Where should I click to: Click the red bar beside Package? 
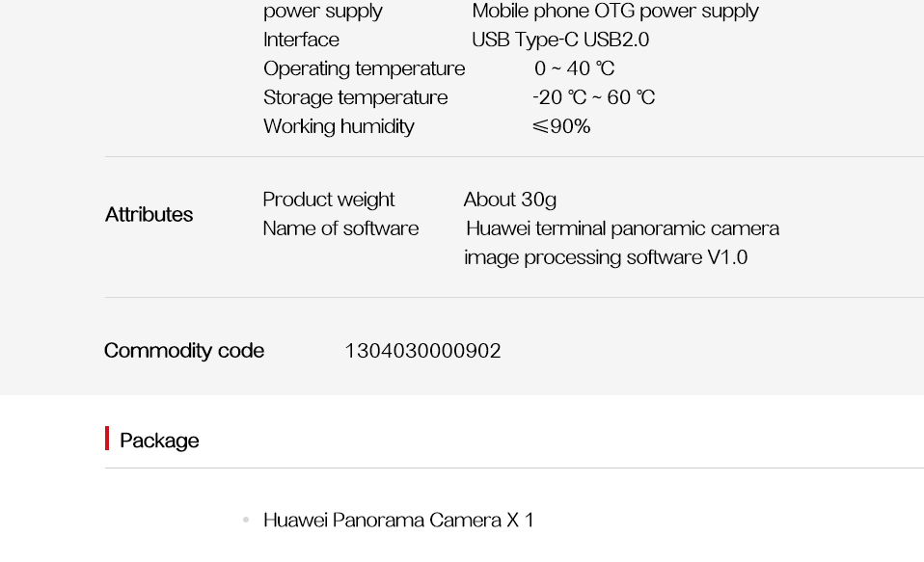point(107,439)
